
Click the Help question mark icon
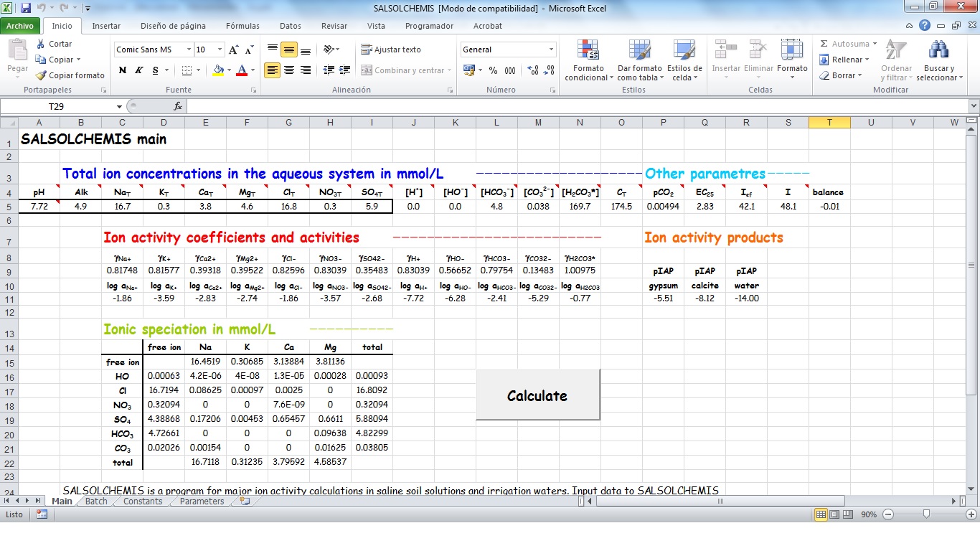coord(924,25)
